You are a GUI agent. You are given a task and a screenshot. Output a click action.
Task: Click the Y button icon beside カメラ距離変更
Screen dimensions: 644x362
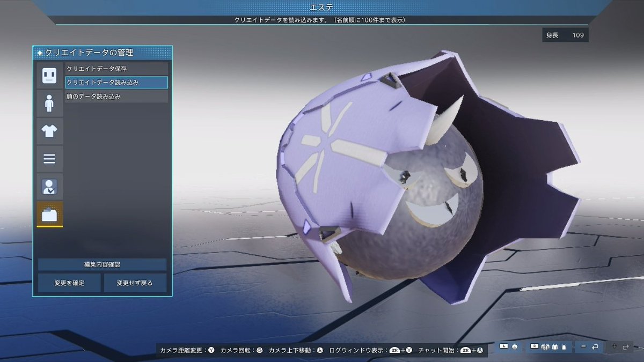click(x=211, y=350)
